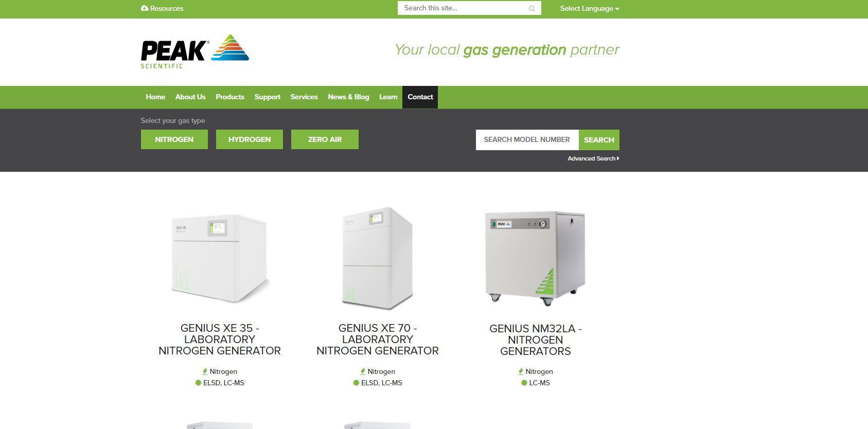Image resolution: width=868 pixels, height=429 pixels.
Task: Open the Support menu item
Action: [268, 97]
